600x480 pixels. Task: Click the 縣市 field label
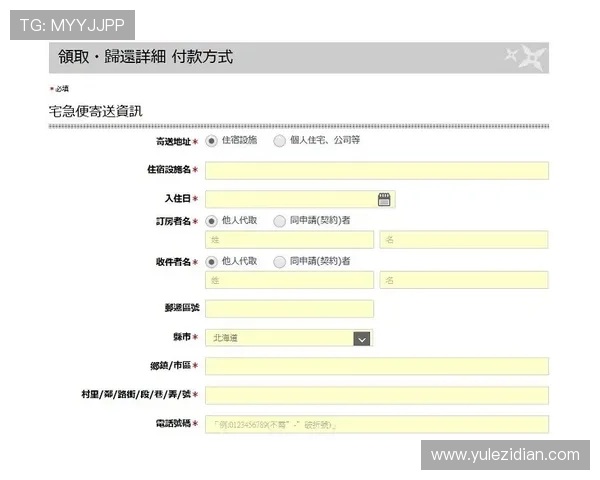pyautogui.click(x=182, y=337)
